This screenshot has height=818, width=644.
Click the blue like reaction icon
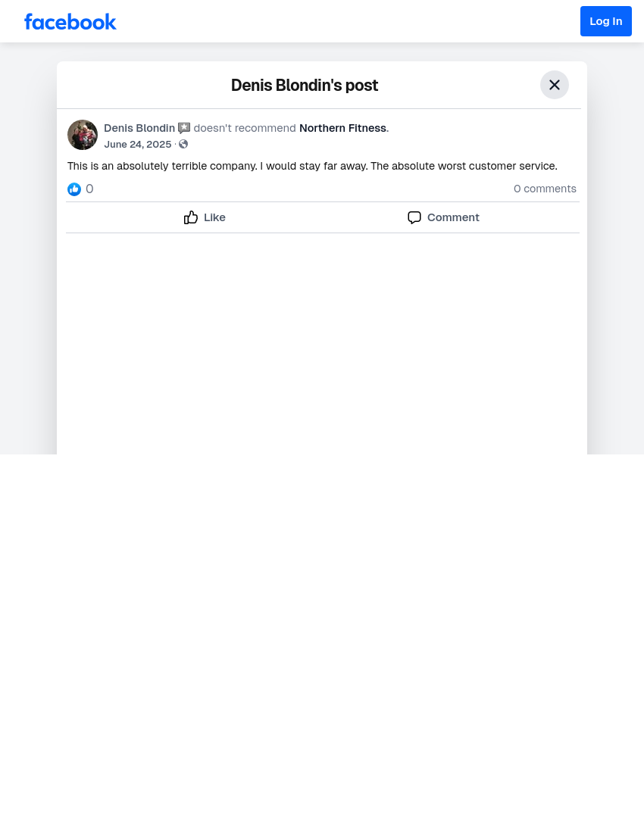74,189
